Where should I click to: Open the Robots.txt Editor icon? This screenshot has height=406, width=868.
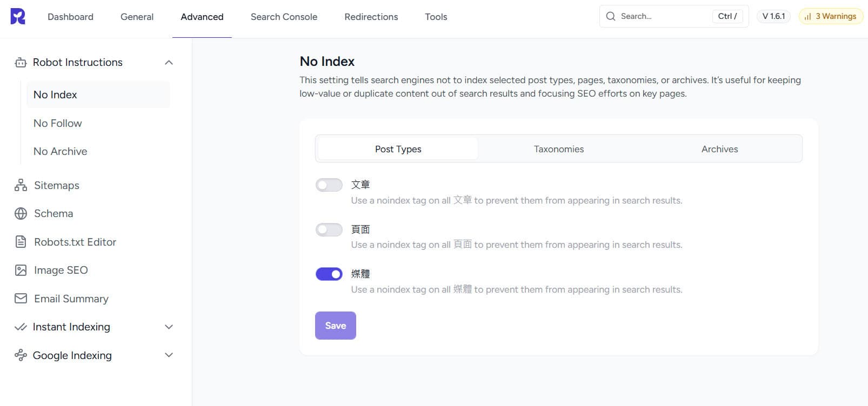[x=20, y=242]
